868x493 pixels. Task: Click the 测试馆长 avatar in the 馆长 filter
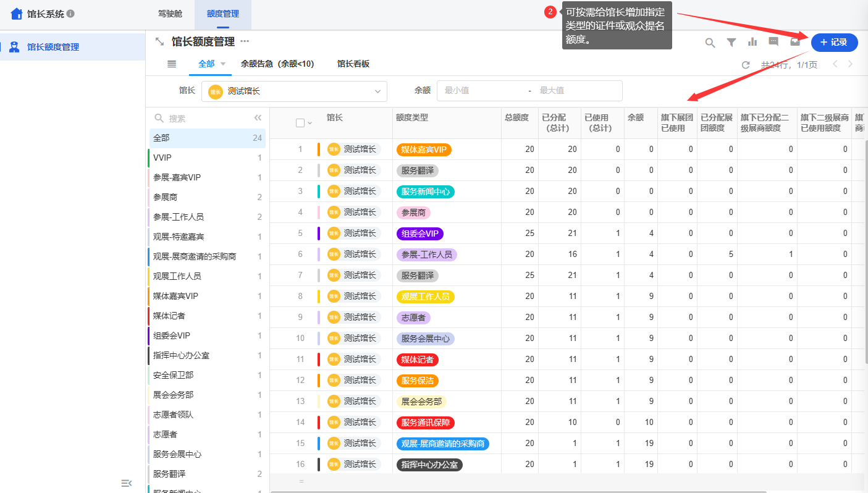tap(216, 91)
